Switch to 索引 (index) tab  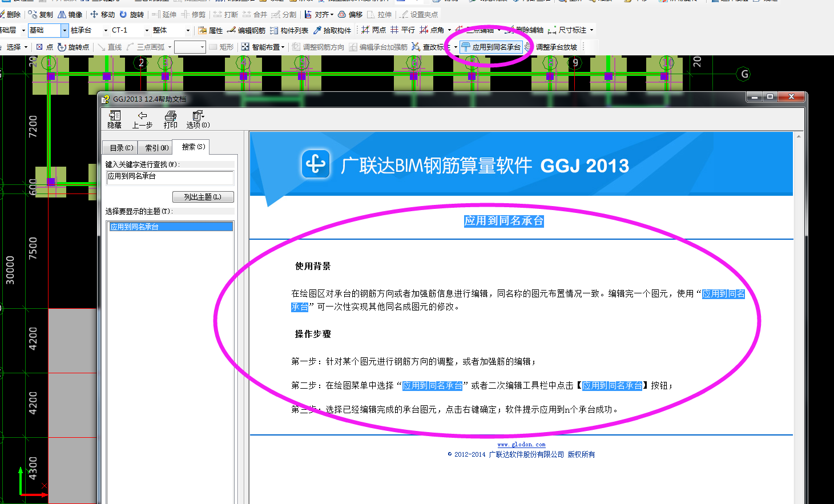(156, 148)
